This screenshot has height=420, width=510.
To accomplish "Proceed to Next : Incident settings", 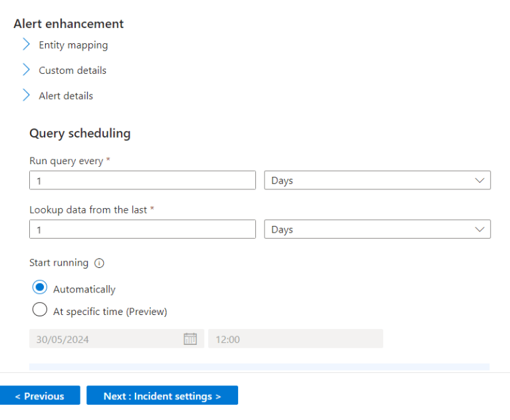I will (162, 395).
